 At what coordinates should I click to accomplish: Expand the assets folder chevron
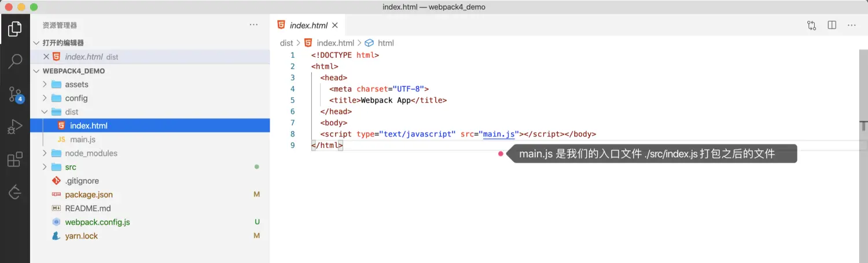click(x=45, y=84)
